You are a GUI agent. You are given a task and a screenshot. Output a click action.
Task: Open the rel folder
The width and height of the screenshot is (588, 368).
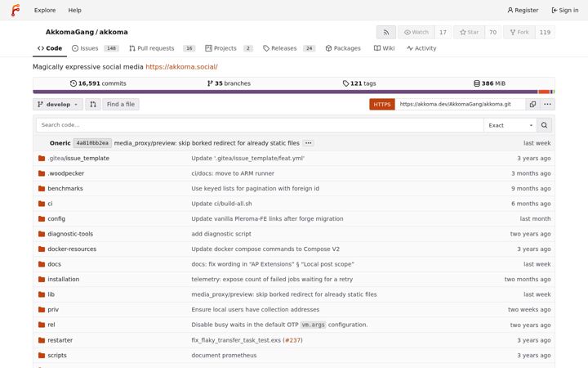tap(51, 325)
